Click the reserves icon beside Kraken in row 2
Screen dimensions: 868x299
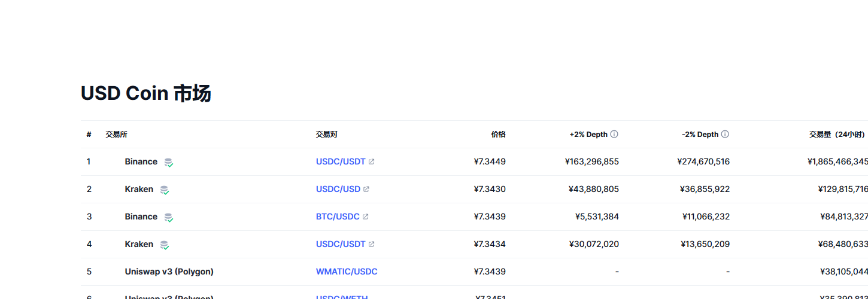pos(164,190)
